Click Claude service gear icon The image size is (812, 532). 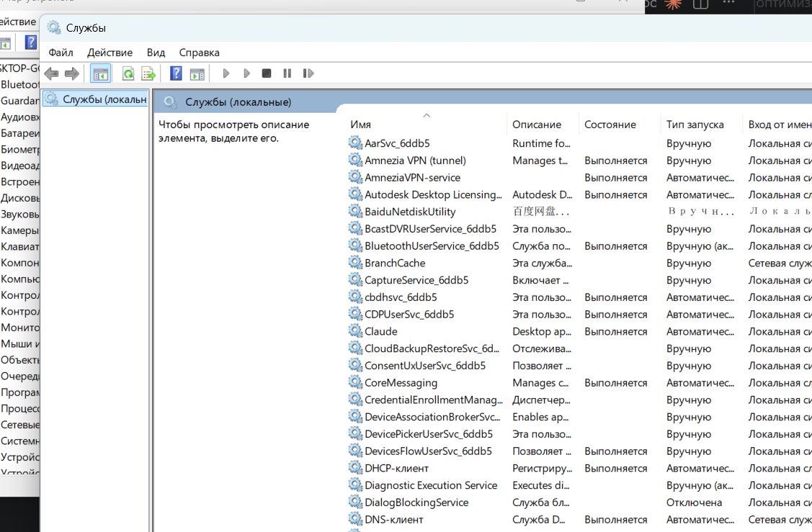coord(355,330)
